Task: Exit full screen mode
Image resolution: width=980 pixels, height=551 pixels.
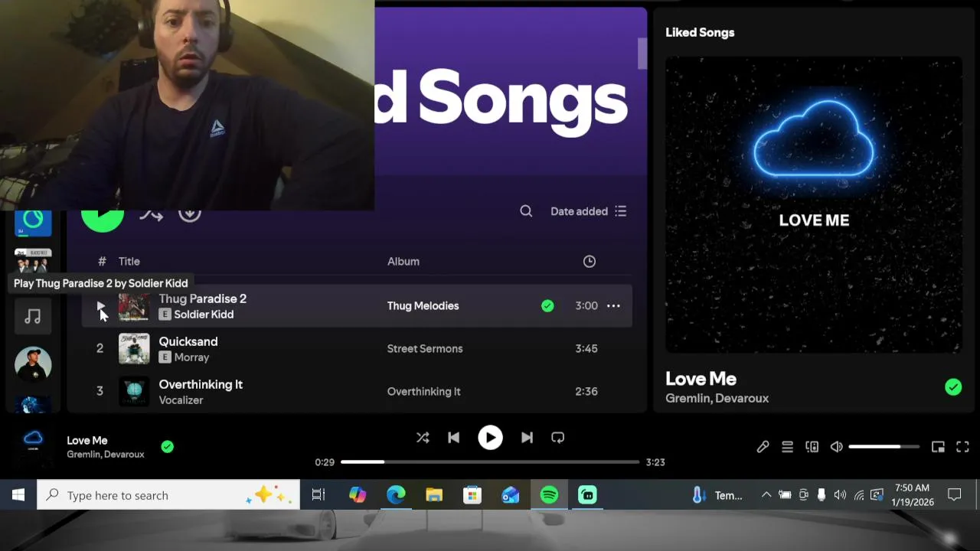Action: (x=962, y=447)
